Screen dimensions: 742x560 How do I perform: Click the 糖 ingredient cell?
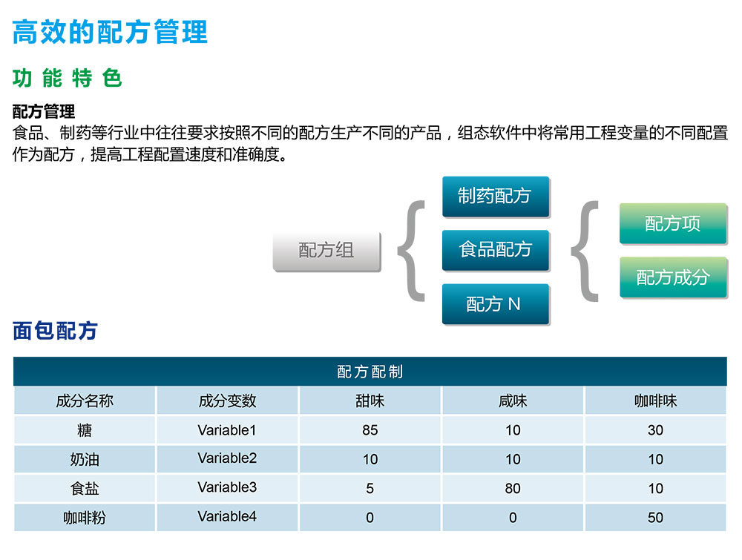[x=85, y=430]
